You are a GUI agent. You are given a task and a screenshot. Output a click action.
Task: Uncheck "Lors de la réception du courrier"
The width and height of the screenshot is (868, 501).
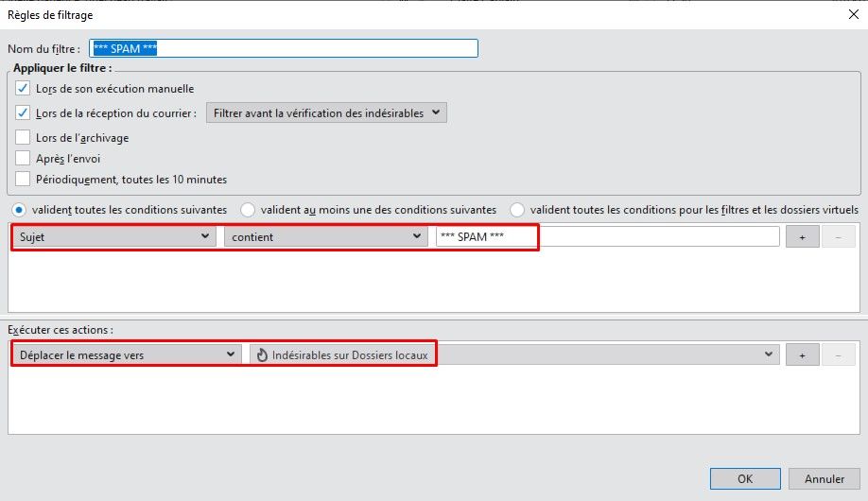point(23,112)
